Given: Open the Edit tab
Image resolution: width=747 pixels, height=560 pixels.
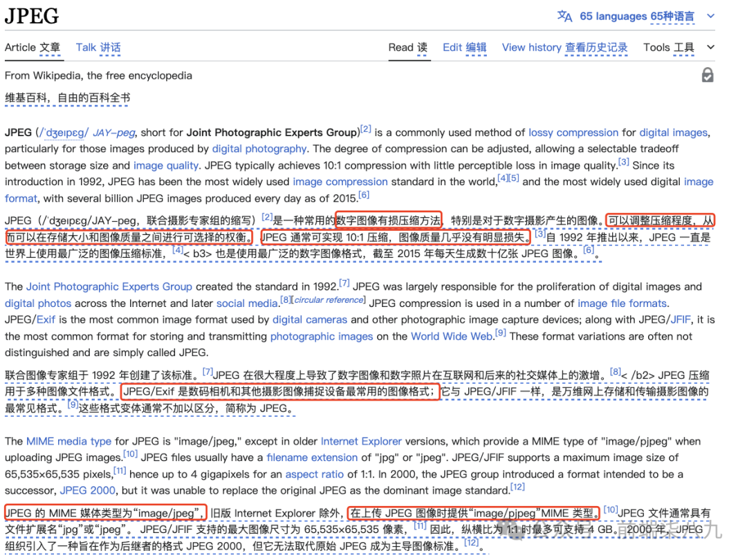Looking at the screenshot, I should point(465,48).
